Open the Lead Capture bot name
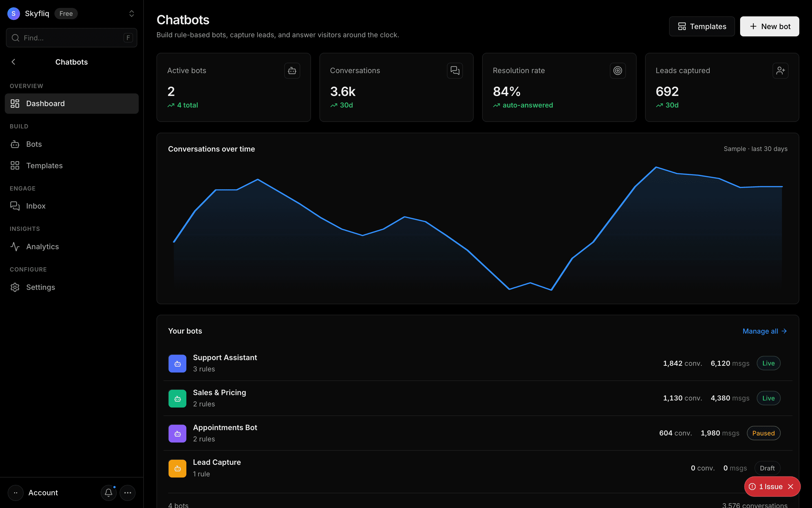Viewport: 812px width, 508px height. pyautogui.click(x=217, y=462)
